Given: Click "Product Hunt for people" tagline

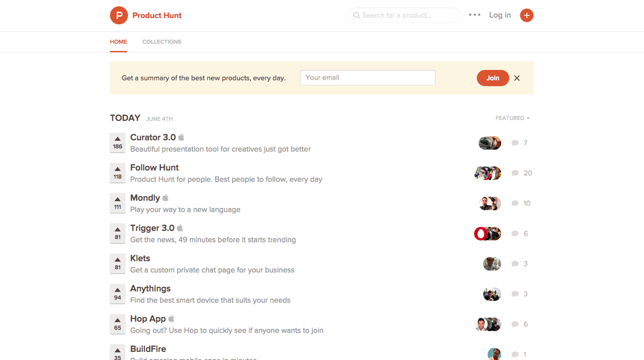Looking at the screenshot, I should tap(226, 180).
